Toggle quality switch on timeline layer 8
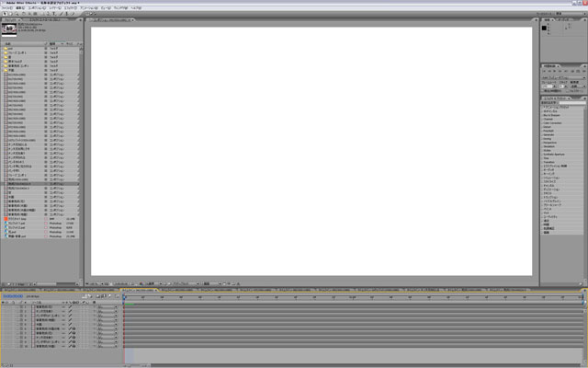 pos(70,338)
